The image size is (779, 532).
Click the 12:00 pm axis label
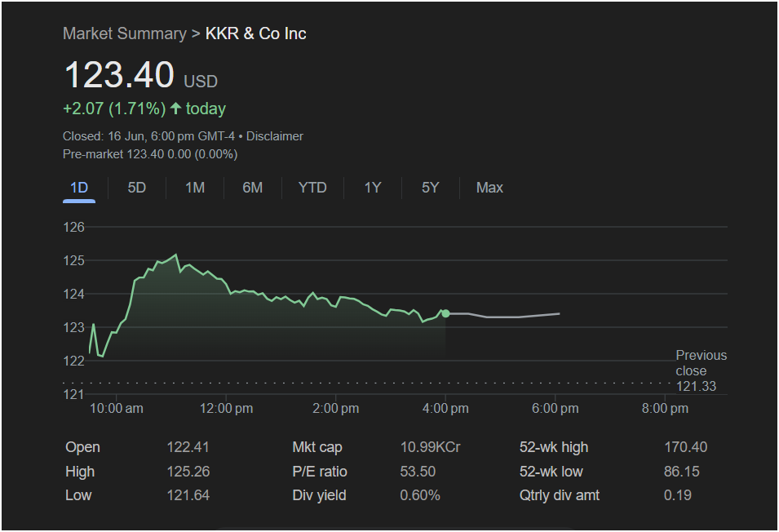(227, 409)
